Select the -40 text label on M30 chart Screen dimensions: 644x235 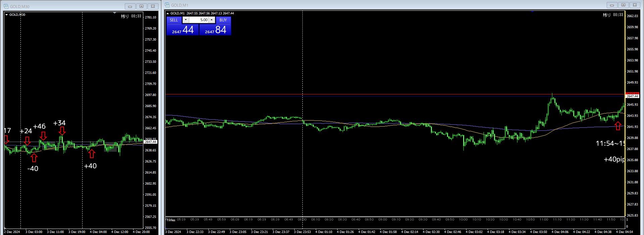pos(33,169)
